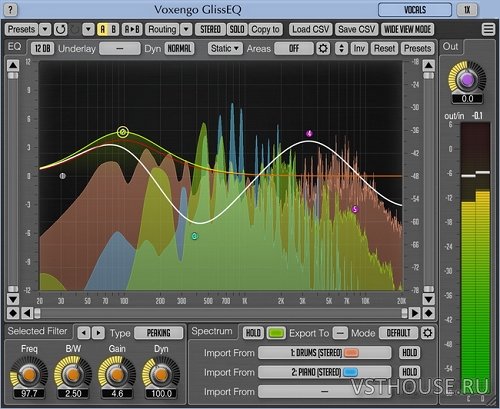Image resolution: width=500 pixels, height=409 pixels.
Task: Click the top bar Presets button
Action: tap(21, 30)
